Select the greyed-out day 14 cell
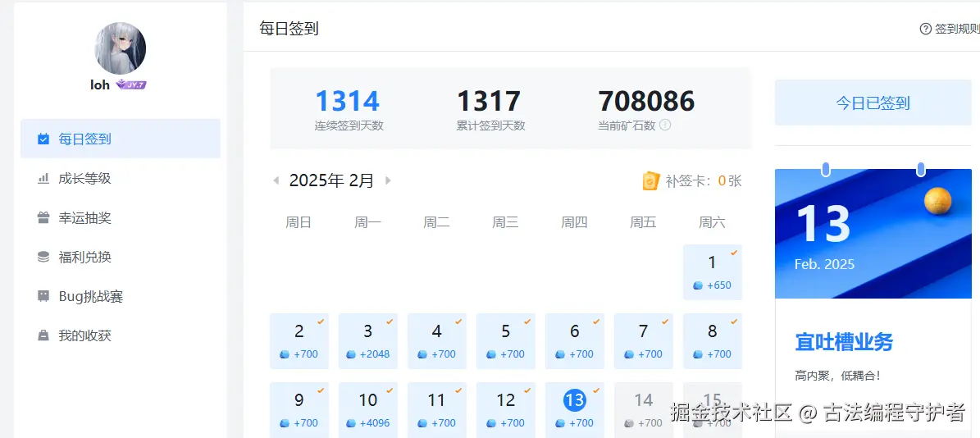Screen dimensions: 980x438 tap(644, 410)
